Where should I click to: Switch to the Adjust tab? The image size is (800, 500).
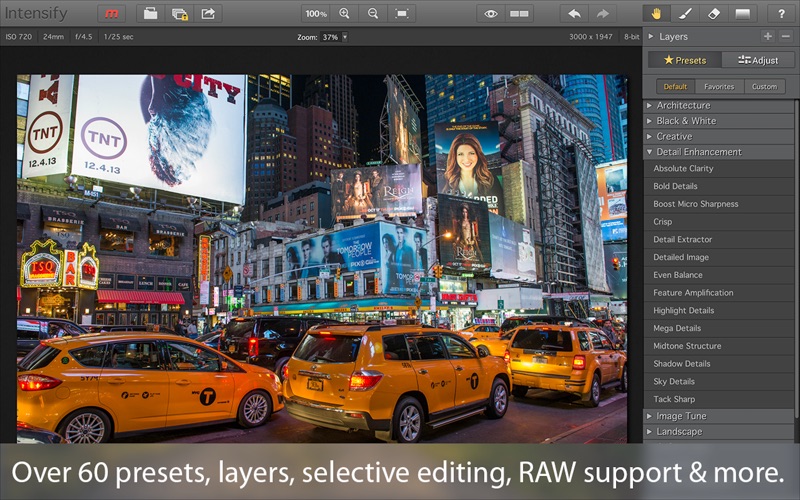click(758, 60)
